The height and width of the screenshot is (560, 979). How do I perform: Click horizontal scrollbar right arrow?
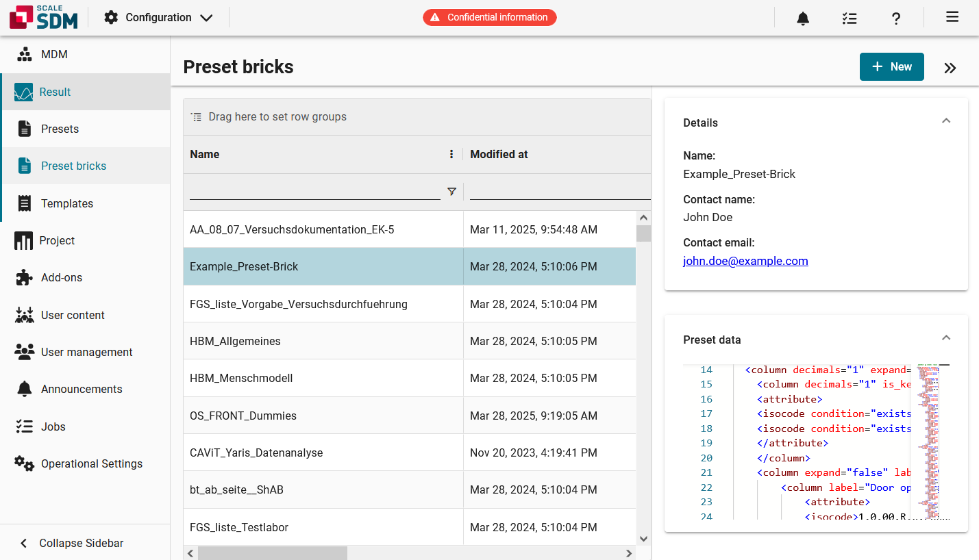coord(630,553)
